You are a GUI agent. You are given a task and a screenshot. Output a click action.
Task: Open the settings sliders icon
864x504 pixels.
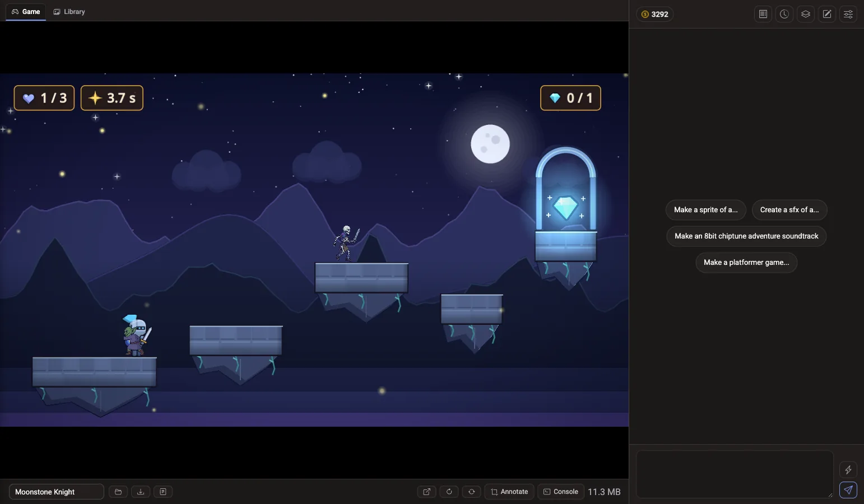point(848,14)
